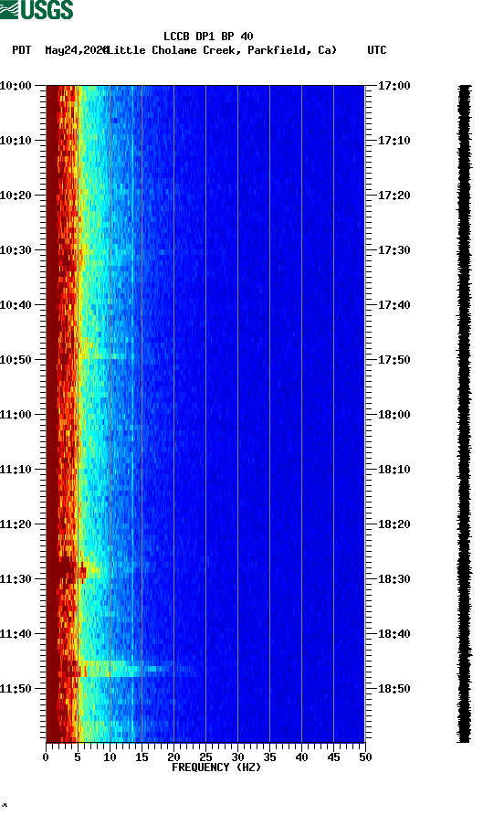Click the 17:10 UTC time label
Image resolution: width=504 pixels, height=815 pixels.
[394, 141]
